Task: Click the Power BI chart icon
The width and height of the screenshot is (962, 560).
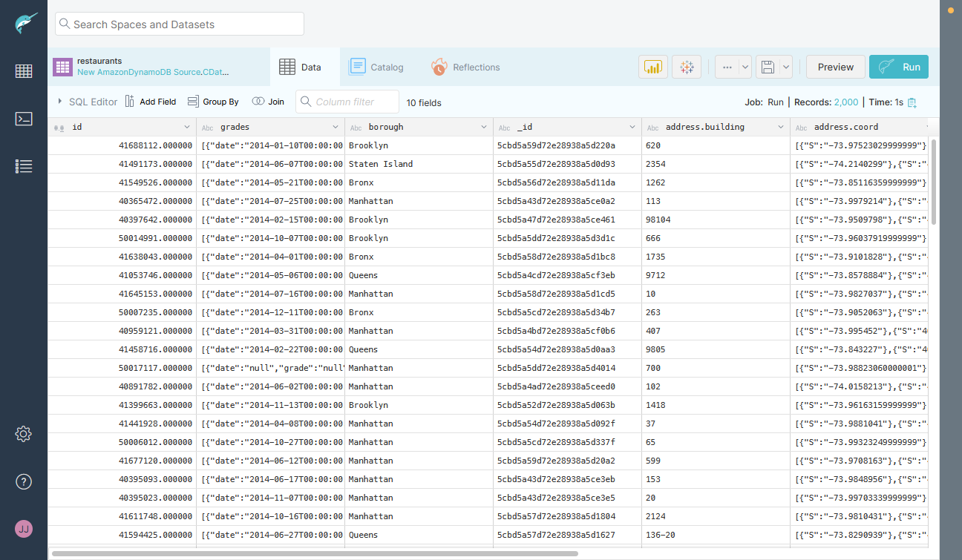Action: (x=653, y=67)
